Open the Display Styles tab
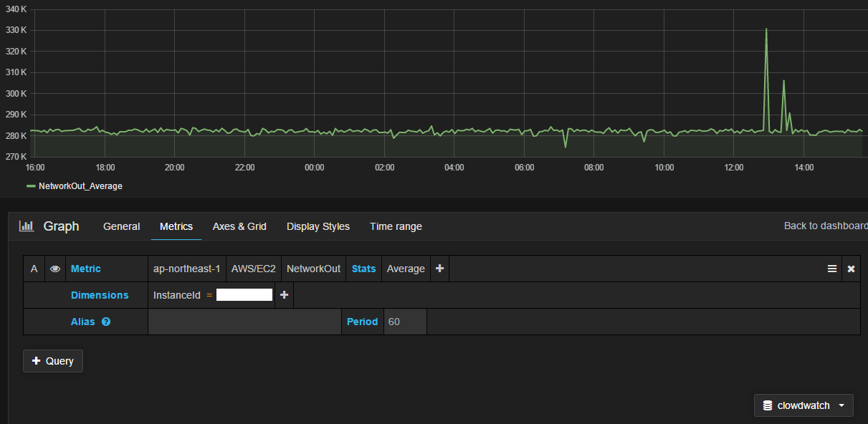Screen dimensions: 868x424 click(x=318, y=226)
